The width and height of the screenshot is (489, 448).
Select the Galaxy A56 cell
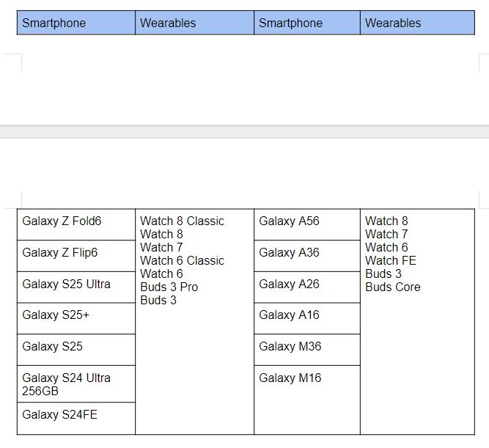pyautogui.click(x=307, y=224)
